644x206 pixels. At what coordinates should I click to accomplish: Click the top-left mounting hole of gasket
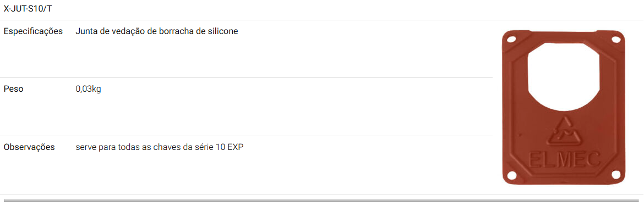tap(511, 40)
